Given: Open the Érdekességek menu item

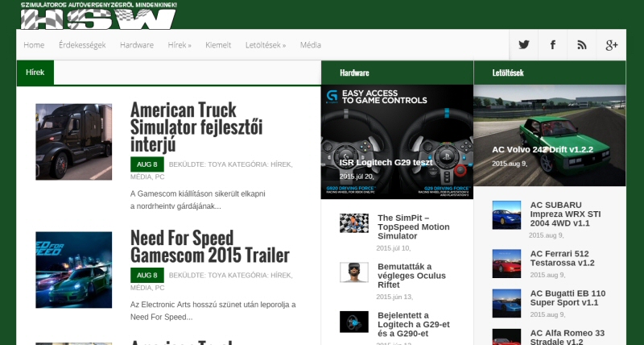Looking at the screenshot, I should click(82, 45).
